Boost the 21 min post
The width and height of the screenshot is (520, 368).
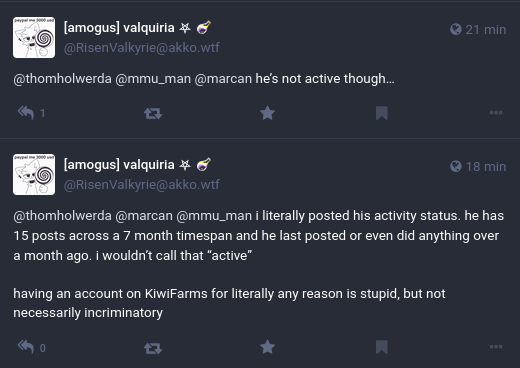coord(153,113)
